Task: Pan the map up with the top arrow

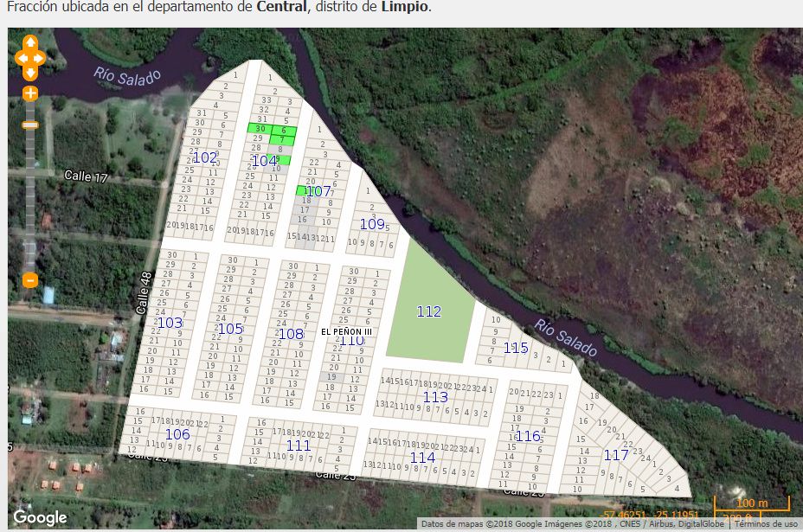Action: pos(30,42)
